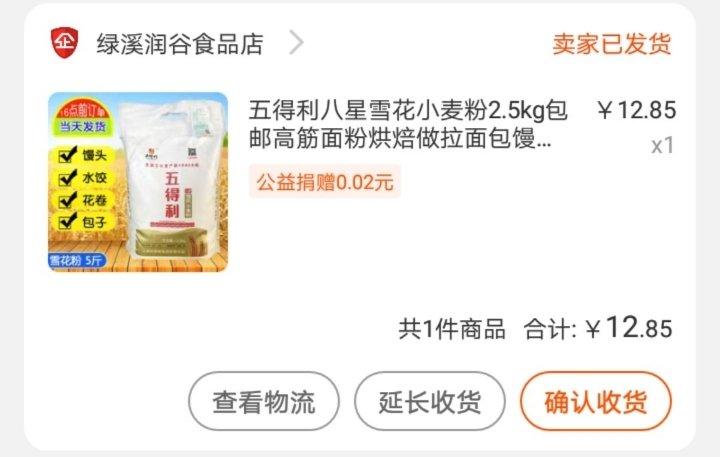Tap the red enterprise shield badge icon
This screenshot has width=720, height=457.
(64, 43)
